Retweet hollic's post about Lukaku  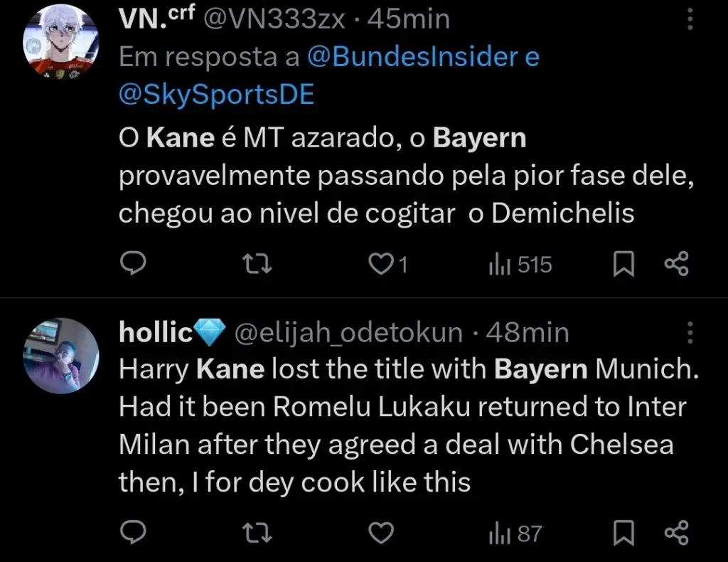coord(257,533)
